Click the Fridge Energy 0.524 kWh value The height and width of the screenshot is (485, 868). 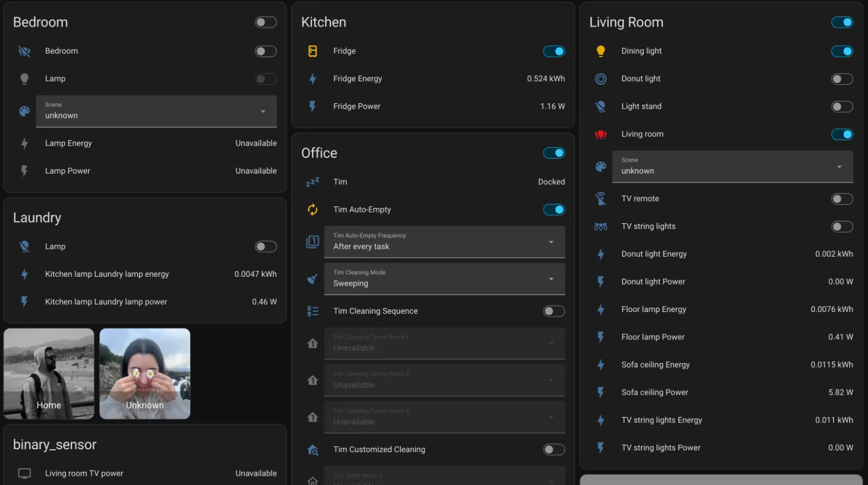[x=546, y=79]
